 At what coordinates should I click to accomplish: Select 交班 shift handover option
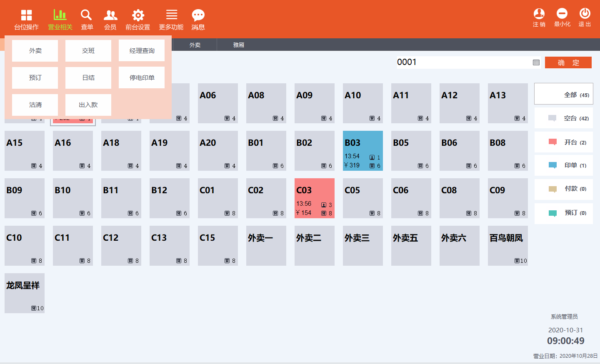(88, 51)
